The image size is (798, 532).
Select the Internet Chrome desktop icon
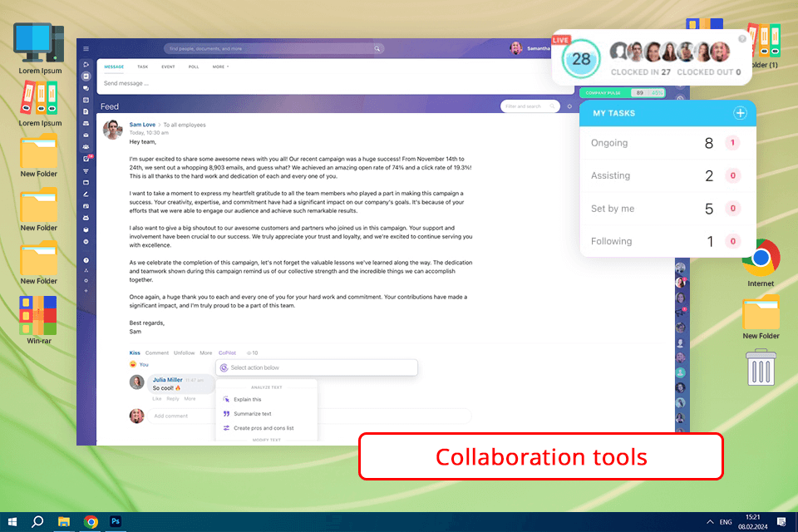coord(761,264)
